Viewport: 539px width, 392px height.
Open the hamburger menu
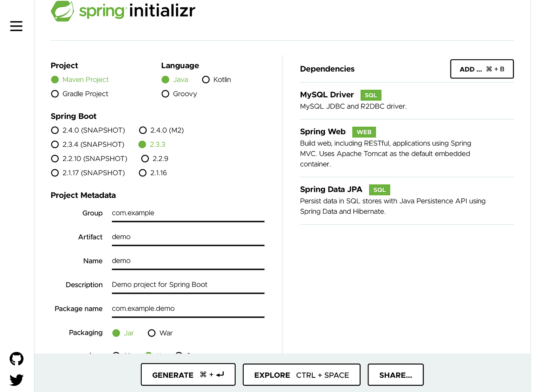pyautogui.click(x=16, y=26)
